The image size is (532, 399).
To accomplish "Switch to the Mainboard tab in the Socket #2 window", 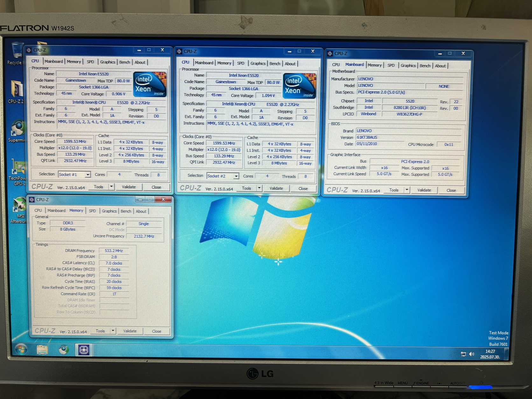I will 204,63.
